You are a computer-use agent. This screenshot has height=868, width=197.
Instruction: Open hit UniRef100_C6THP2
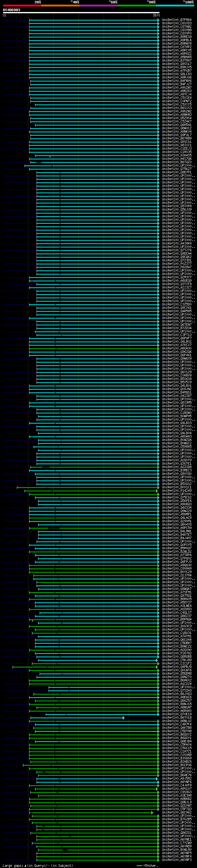point(176,47)
